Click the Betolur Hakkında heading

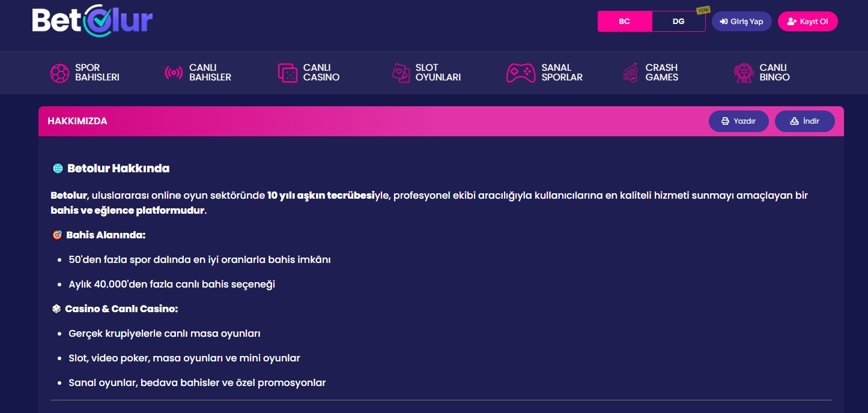118,169
